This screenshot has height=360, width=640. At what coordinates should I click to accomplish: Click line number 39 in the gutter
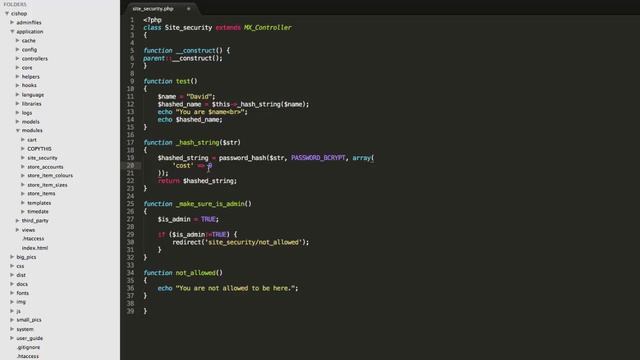tap(130, 311)
